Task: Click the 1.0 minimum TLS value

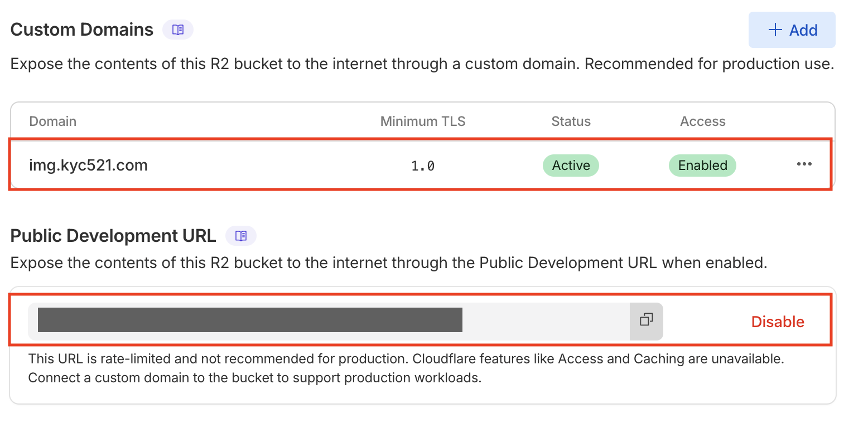Action: pyautogui.click(x=422, y=166)
